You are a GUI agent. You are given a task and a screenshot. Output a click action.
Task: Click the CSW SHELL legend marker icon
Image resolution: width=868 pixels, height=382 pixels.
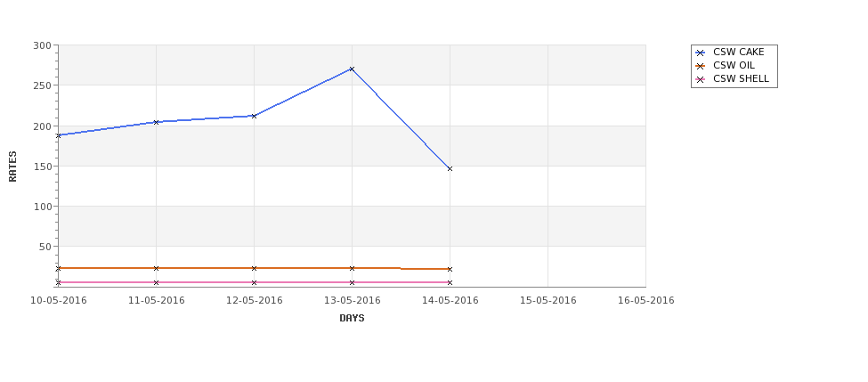coord(701,79)
